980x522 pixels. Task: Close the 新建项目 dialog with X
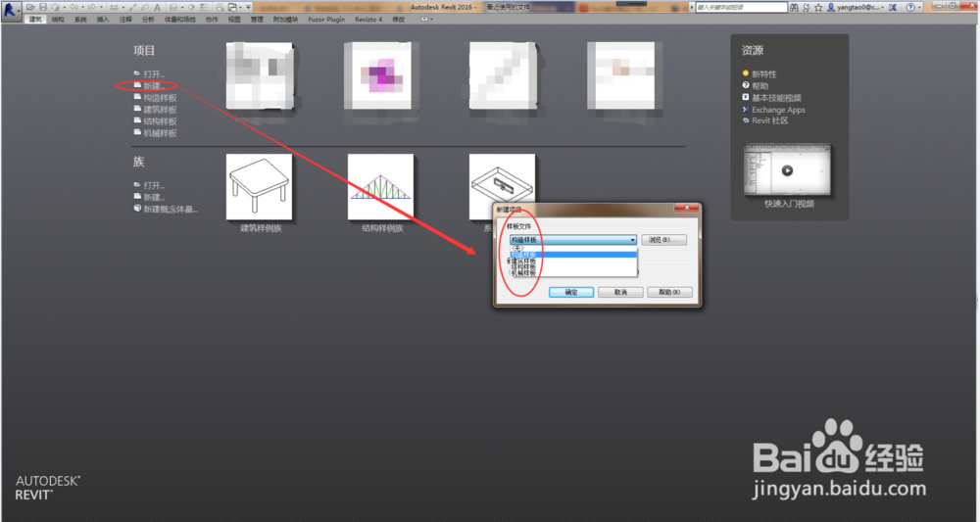pos(687,208)
